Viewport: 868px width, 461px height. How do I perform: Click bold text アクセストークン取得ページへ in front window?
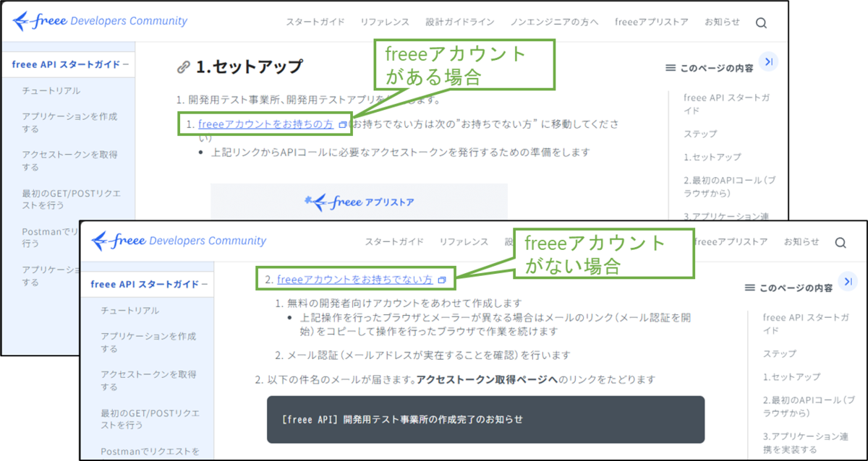[x=487, y=379]
